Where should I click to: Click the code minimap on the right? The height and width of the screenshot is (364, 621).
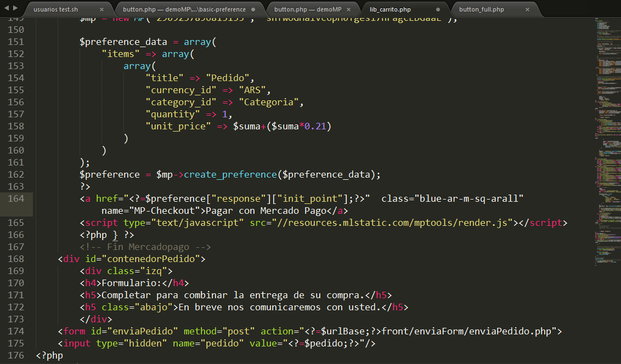click(x=608, y=143)
